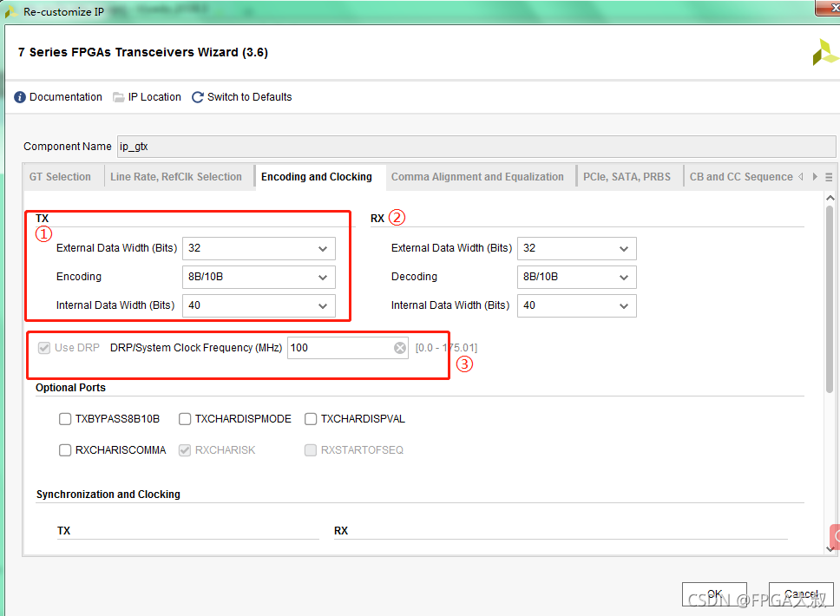This screenshot has height=616, width=840.
Task: Switch to Line Rate, RefClk Selection tab
Action: click(x=176, y=177)
